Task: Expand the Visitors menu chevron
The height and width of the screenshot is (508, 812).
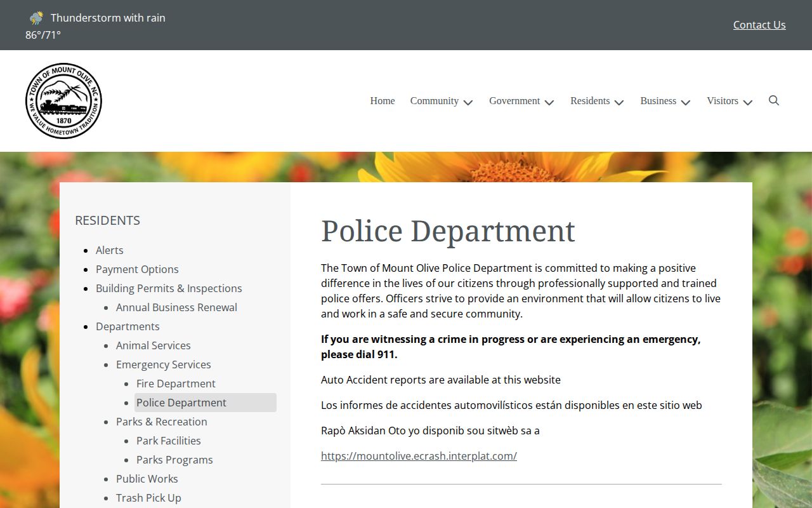Action: (x=748, y=102)
